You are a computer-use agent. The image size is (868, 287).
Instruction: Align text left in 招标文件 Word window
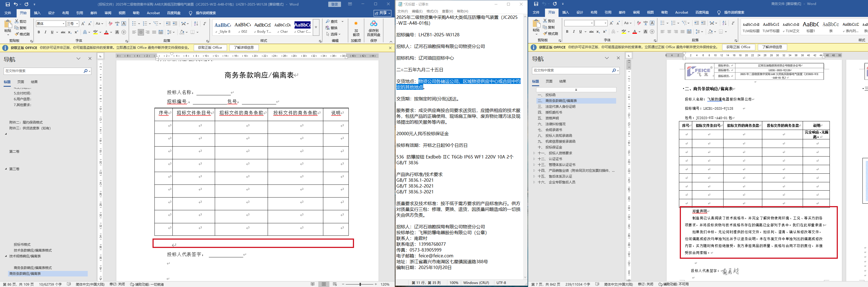coord(134,32)
